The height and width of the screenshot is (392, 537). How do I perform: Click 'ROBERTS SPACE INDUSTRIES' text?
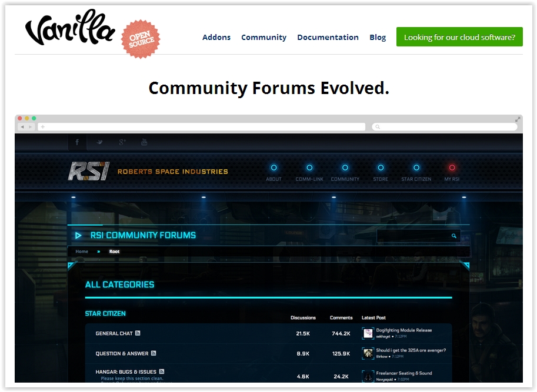point(172,172)
